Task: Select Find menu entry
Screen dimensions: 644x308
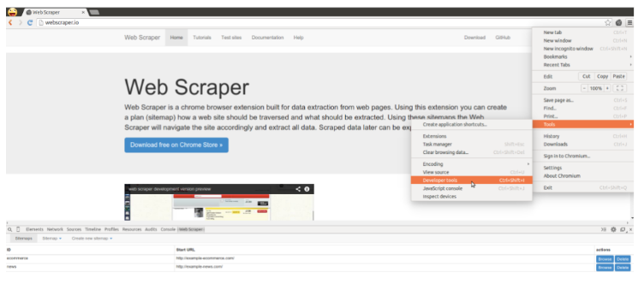Action: point(583,109)
